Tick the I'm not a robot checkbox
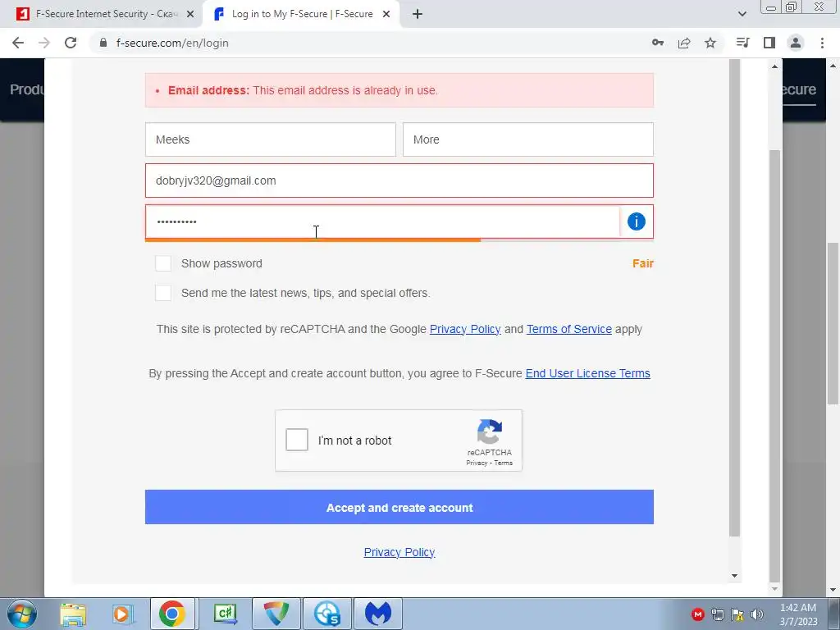 coord(297,440)
